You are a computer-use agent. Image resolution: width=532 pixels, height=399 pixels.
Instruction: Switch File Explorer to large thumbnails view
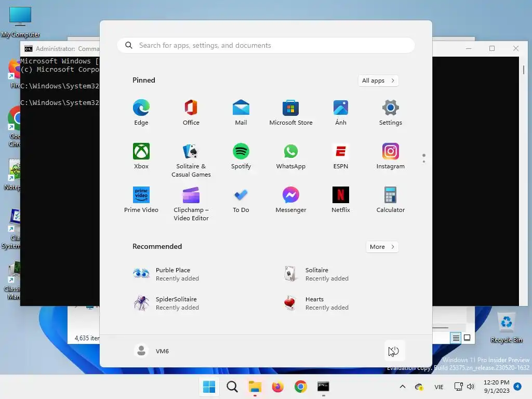click(467, 338)
